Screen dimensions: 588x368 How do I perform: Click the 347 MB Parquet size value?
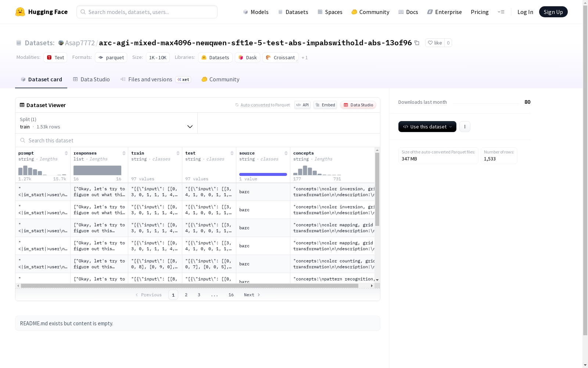(x=409, y=159)
